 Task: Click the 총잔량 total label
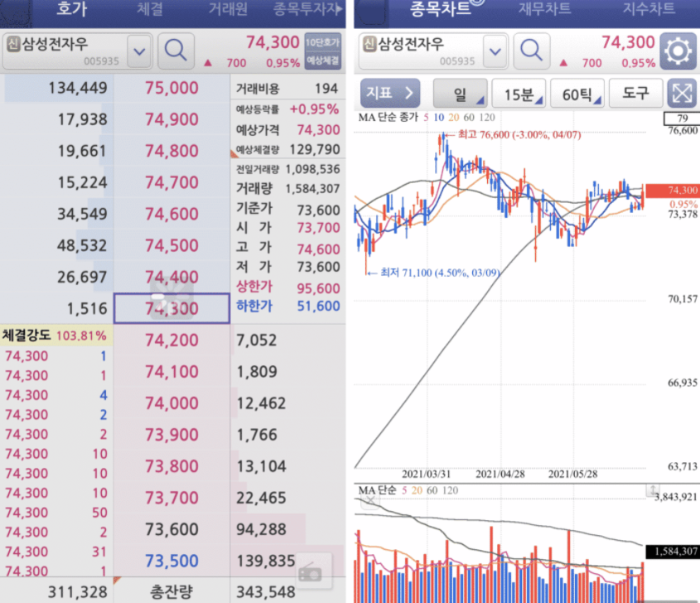171,592
